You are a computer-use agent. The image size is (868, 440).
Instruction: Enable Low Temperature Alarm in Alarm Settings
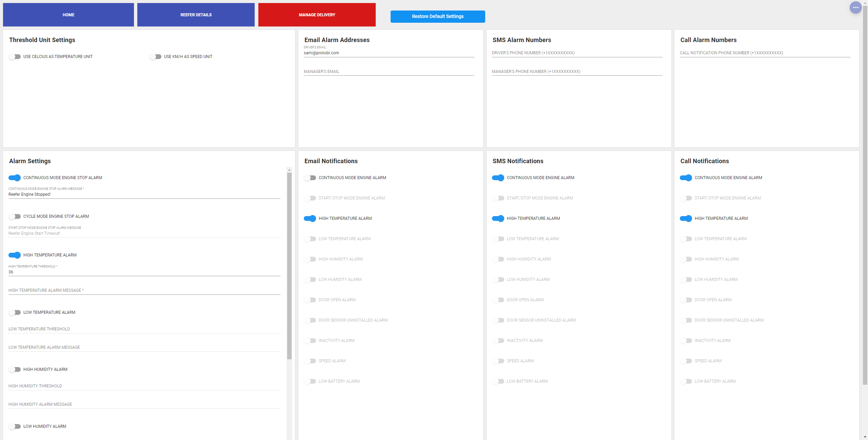pyautogui.click(x=15, y=312)
